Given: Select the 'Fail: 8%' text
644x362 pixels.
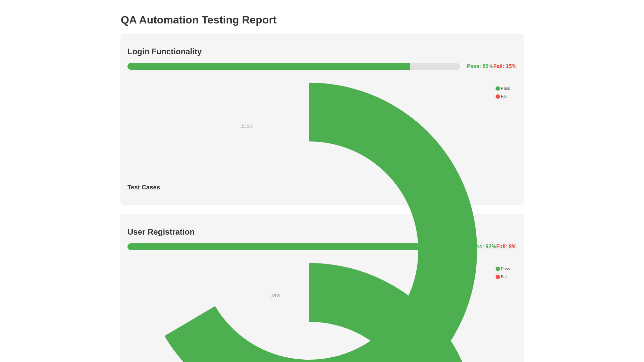Looking at the screenshot, I should tap(506, 247).
